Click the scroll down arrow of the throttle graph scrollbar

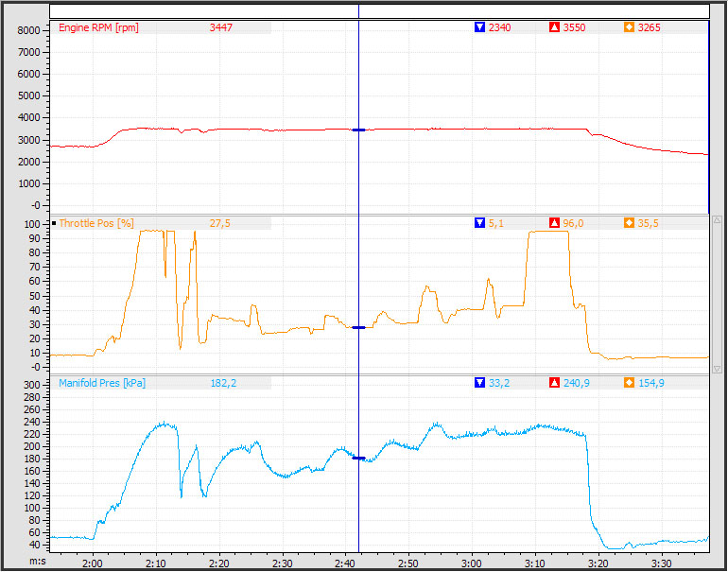(x=716, y=368)
